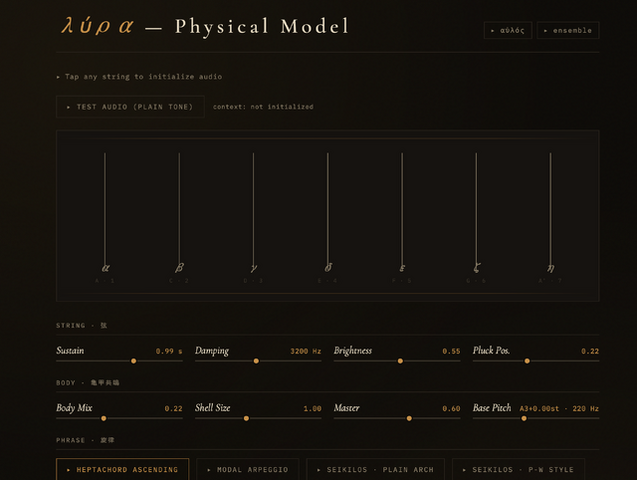Click the Damping value 3200 Hz

click(306, 351)
